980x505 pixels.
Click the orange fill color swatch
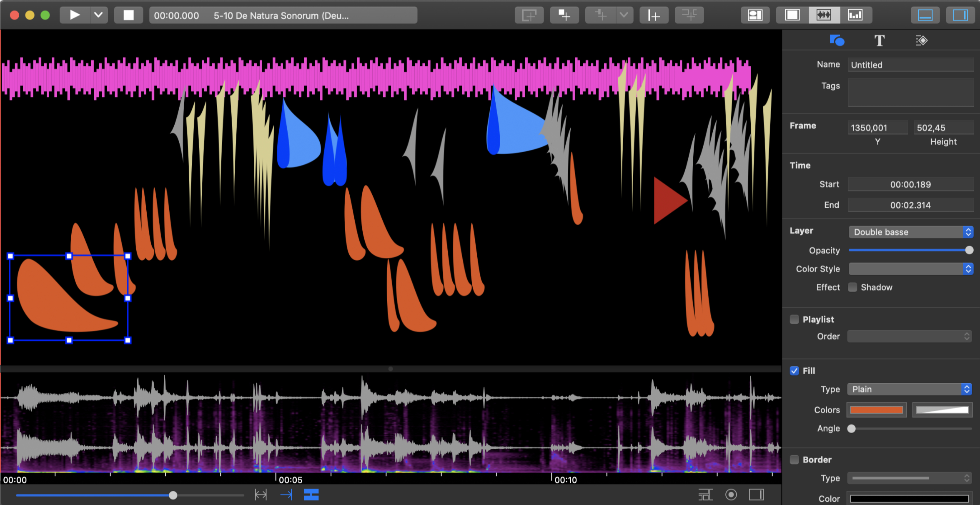[877, 410]
